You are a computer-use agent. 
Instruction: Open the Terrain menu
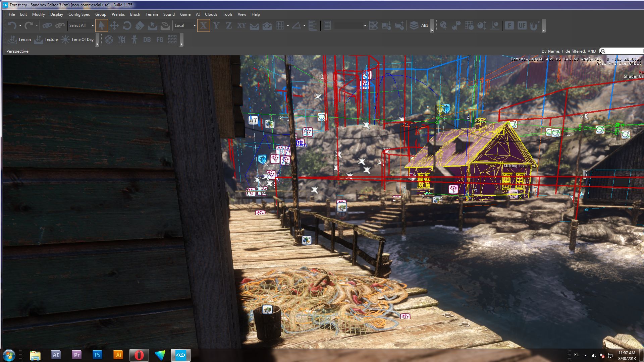(x=152, y=14)
